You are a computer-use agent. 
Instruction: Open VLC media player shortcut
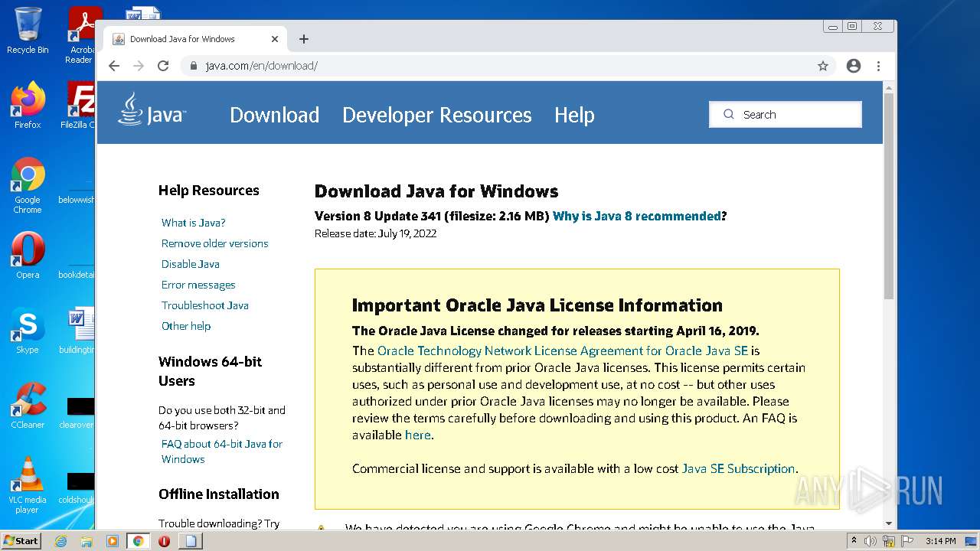(28, 485)
